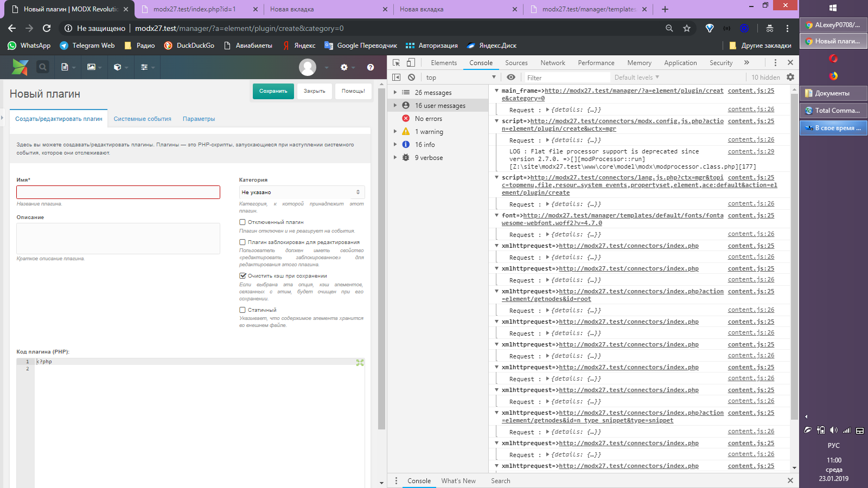The image size is (868, 488).
Task: Open the Extras cube icon menu
Action: click(117, 67)
